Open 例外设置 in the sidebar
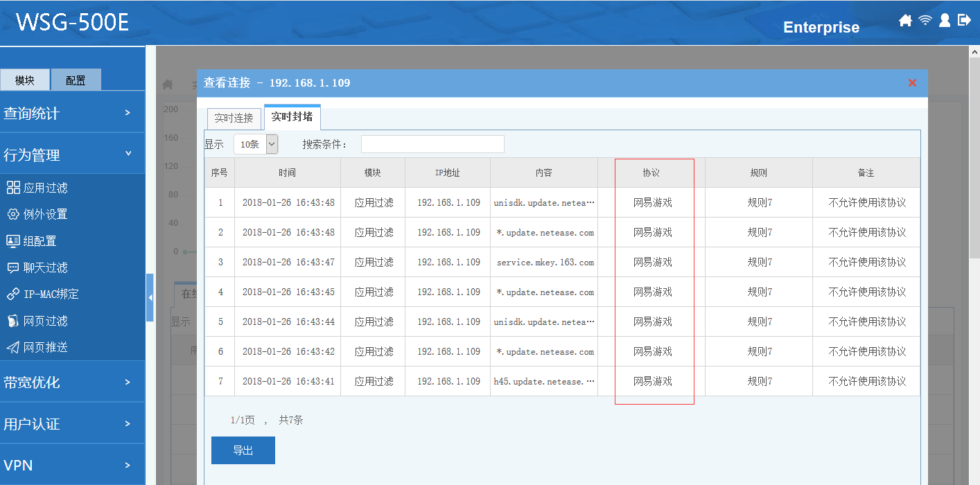The height and width of the screenshot is (485, 980). (x=45, y=214)
